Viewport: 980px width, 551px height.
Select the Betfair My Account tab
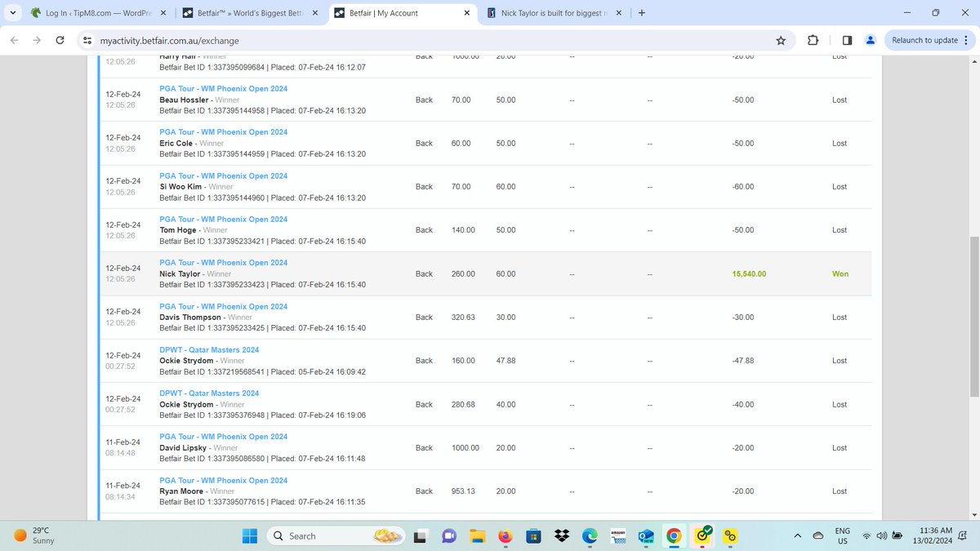coord(403,13)
